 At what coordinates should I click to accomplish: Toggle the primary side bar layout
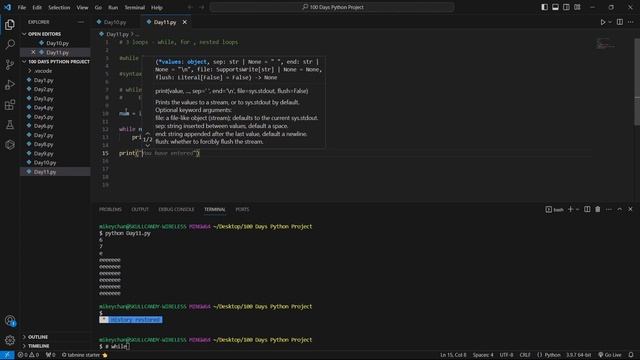point(544,7)
